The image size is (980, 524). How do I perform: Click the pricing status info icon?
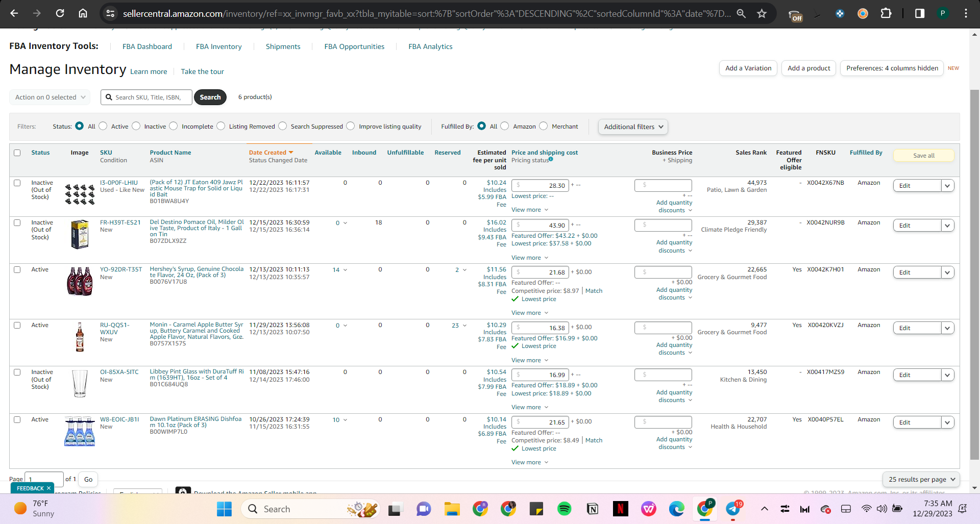click(x=551, y=159)
